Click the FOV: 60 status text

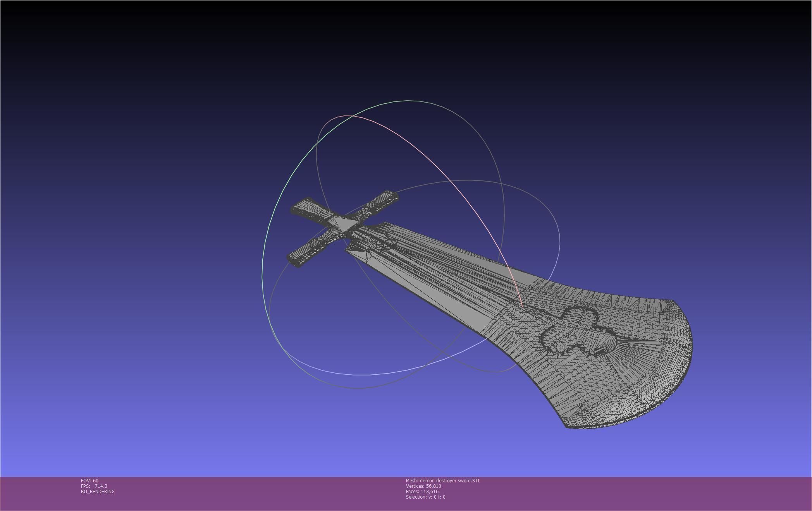89,480
